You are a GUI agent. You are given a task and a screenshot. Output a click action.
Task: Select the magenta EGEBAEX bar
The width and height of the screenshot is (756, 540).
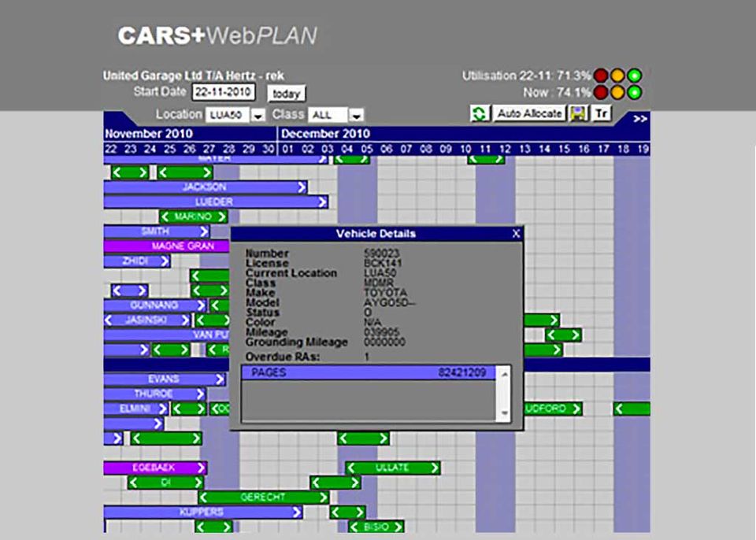(155, 468)
